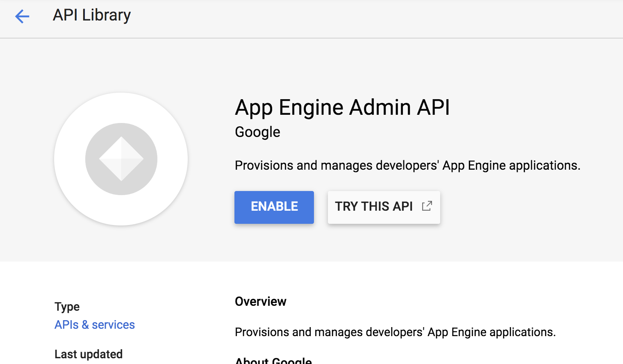
Task: Click the external link icon beside TRY THIS API
Action: 427,206
